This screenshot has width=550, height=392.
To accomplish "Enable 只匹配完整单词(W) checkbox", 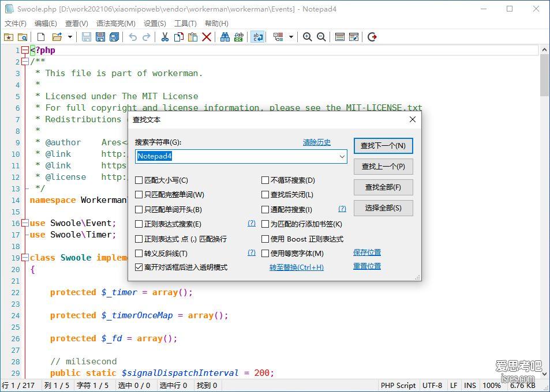I will point(139,194).
